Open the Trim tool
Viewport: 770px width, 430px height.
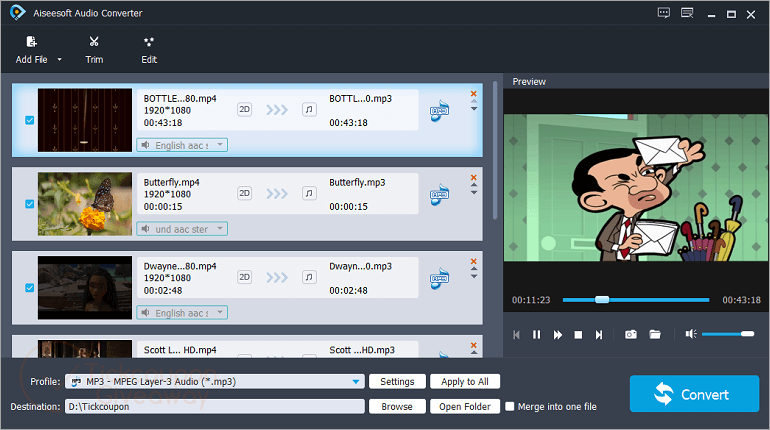(94, 50)
